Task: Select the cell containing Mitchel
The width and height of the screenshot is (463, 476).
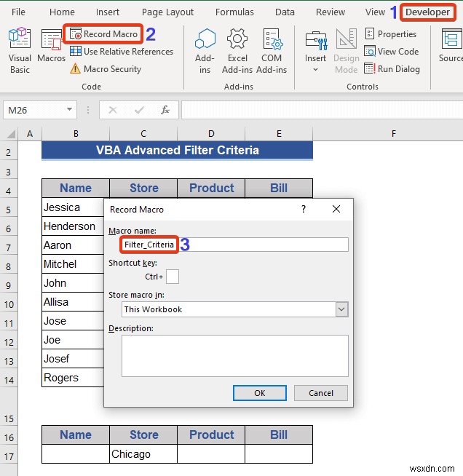Action: coord(73,264)
